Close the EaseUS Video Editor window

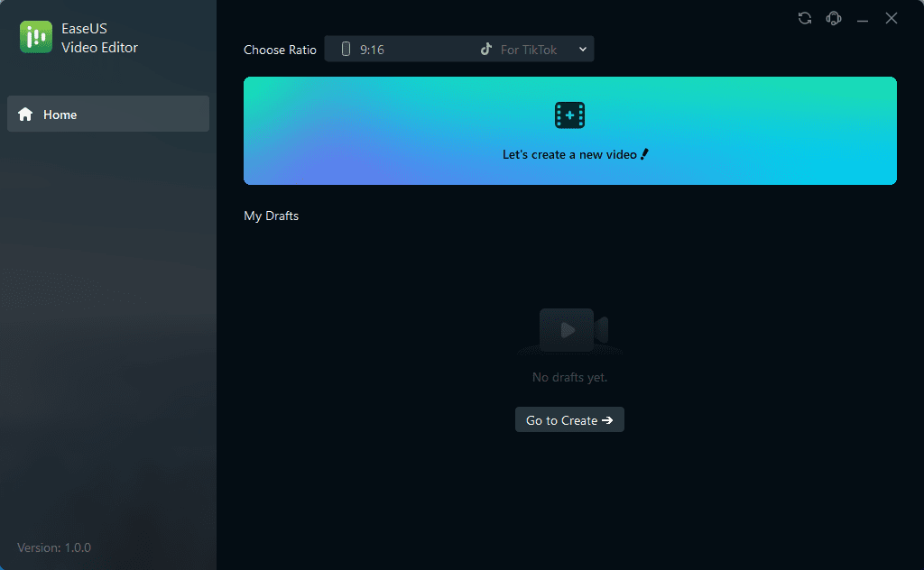coord(891,18)
